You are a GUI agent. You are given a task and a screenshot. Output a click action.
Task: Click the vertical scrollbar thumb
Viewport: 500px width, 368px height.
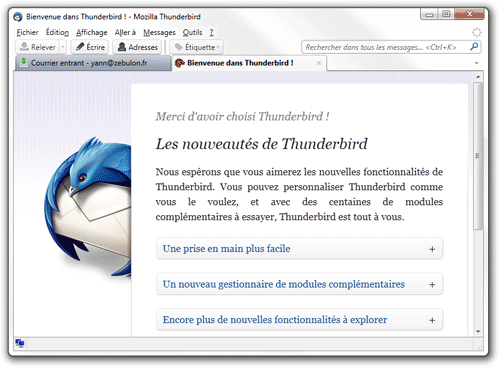pyautogui.click(x=478, y=156)
